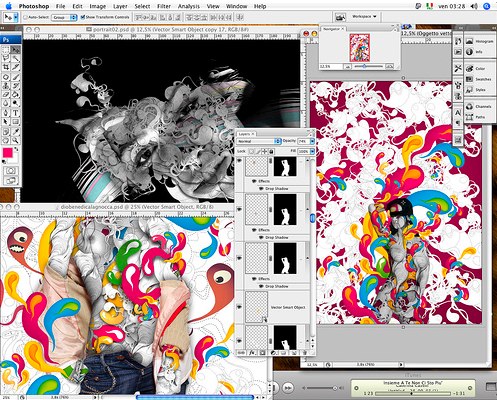The image size is (497, 400).
Task: Open the tool preset picker arrow
Action: click(16, 17)
